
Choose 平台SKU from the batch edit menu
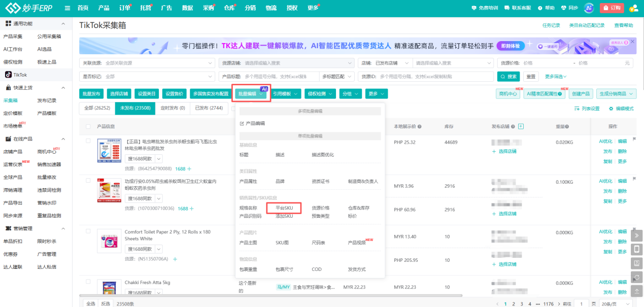pyautogui.click(x=284, y=208)
